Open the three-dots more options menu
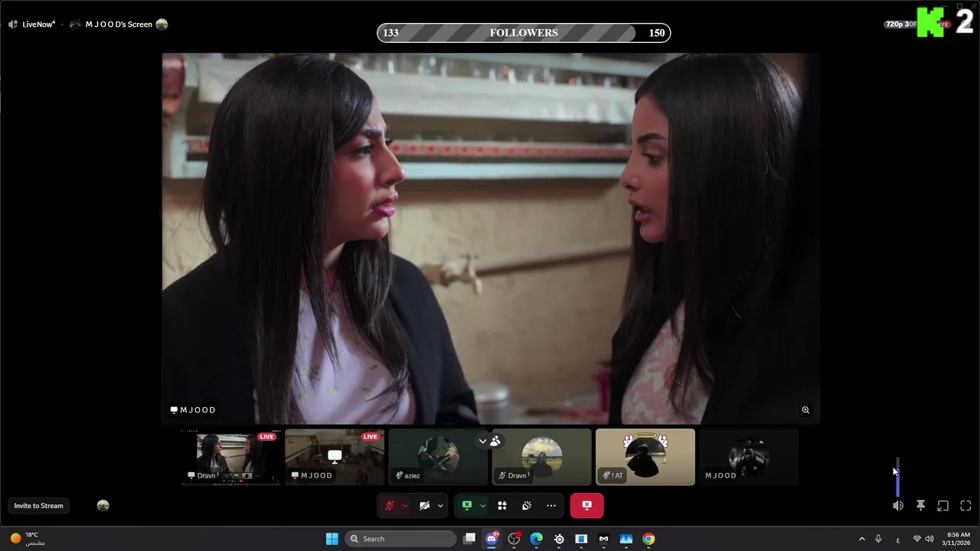 [551, 506]
